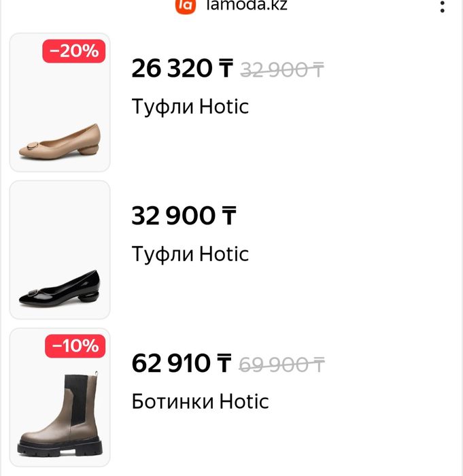Click the orange Lamoda logo icon

tap(185, 5)
